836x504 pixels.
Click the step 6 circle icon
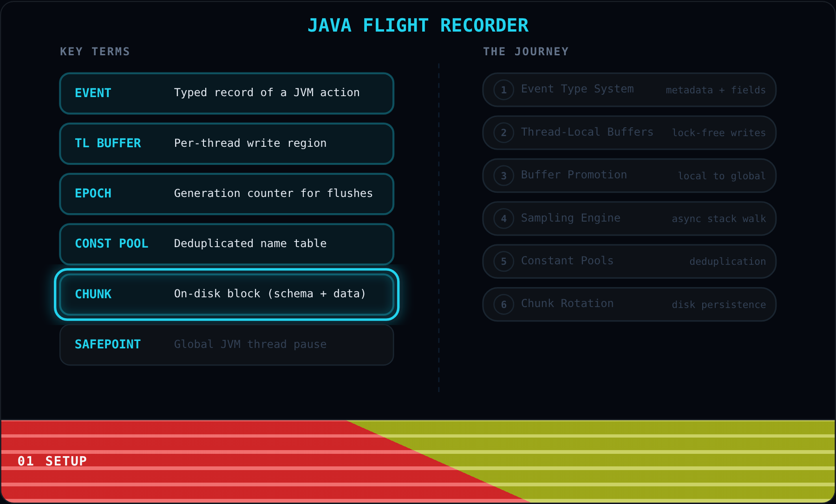(x=503, y=304)
